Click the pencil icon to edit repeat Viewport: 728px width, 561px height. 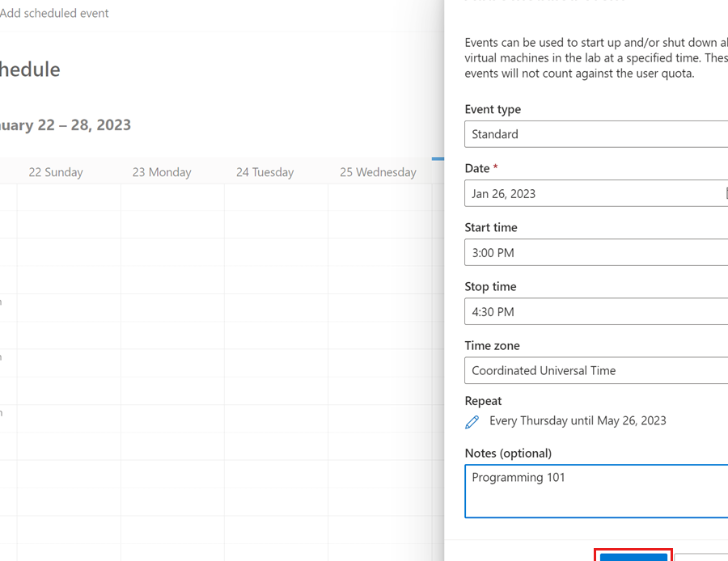pyautogui.click(x=472, y=422)
